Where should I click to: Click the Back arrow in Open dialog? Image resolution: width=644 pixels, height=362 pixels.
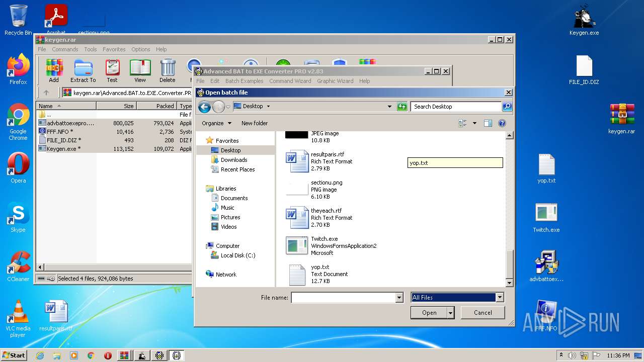point(204,107)
